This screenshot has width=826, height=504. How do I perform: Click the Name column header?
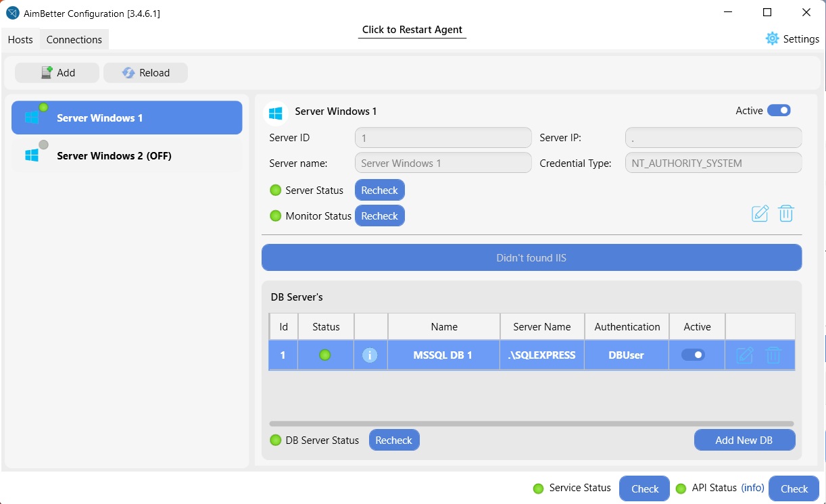(444, 327)
